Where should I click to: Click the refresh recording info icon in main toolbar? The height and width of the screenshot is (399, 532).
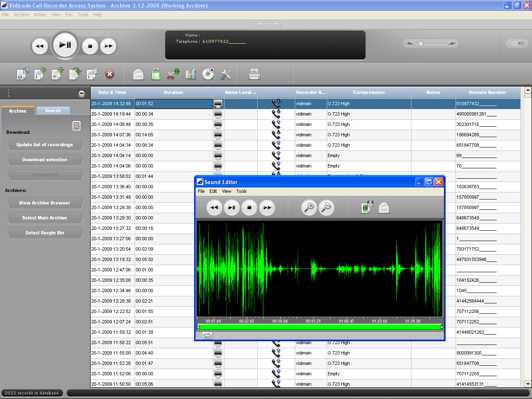[x=23, y=74]
